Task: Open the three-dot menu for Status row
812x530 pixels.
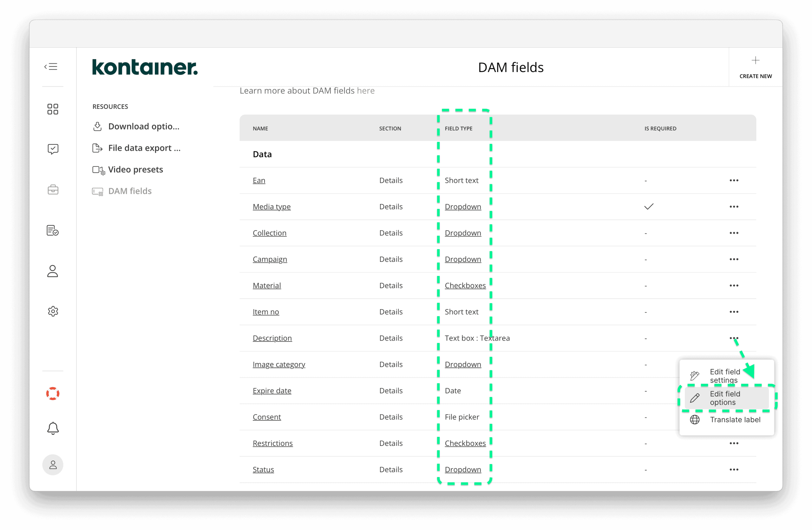Action: 734,469
